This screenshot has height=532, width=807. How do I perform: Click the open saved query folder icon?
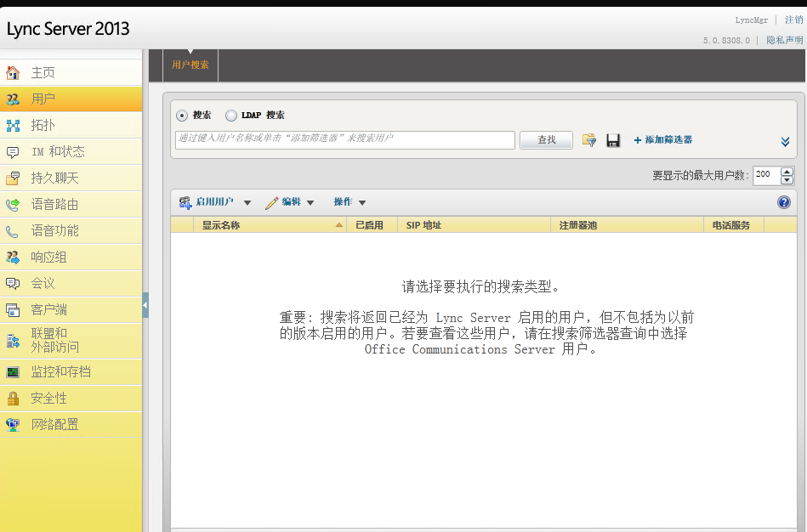pos(588,140)
